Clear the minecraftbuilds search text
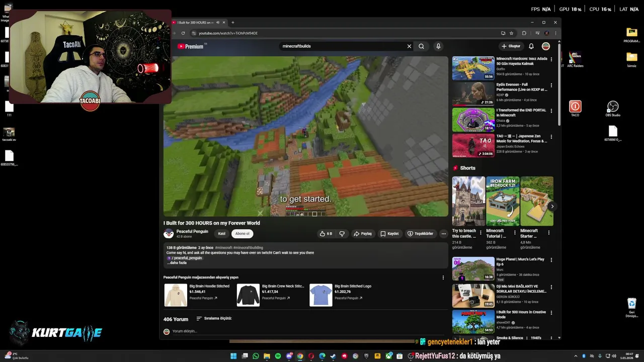The height and width of the screenshot is (362, 644). pos(409,46)
